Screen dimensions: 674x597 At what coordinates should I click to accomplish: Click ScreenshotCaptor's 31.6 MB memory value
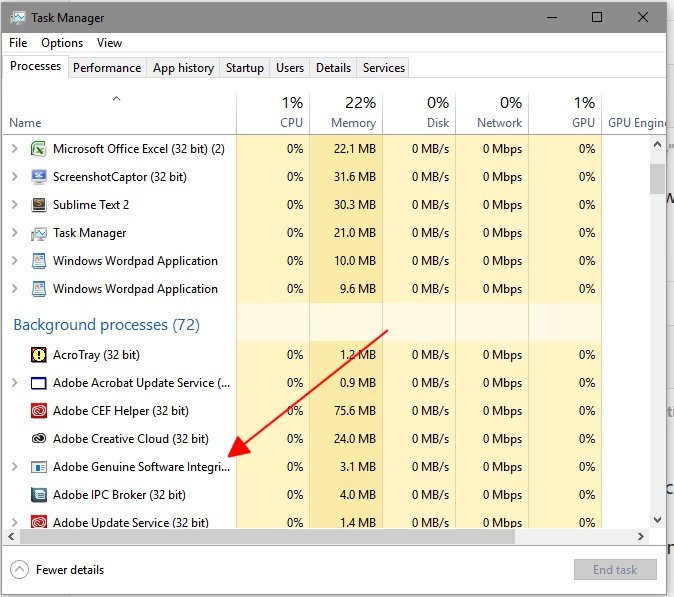pos(355,177)
